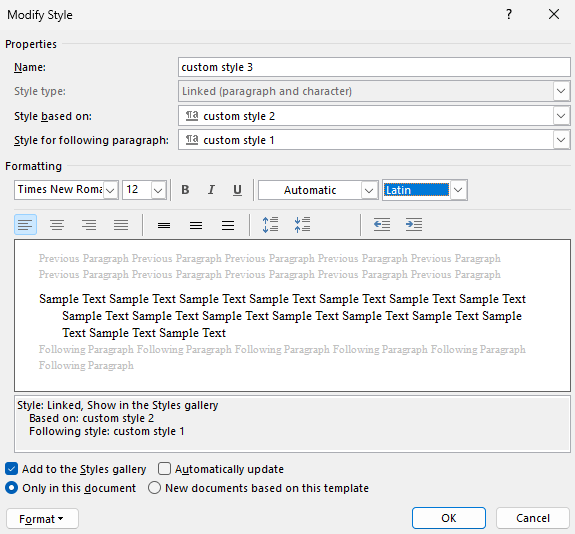Image resolution: width=575 pixels, height=534 pixels.
Task: Apply align left paragraph alignment
Action: tap(25, 224)
